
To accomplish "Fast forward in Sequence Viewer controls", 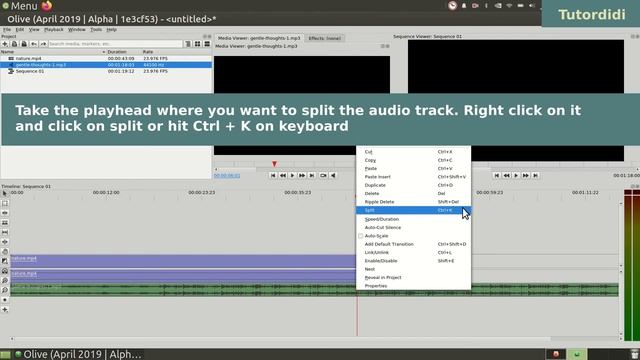I will (526, 176).
